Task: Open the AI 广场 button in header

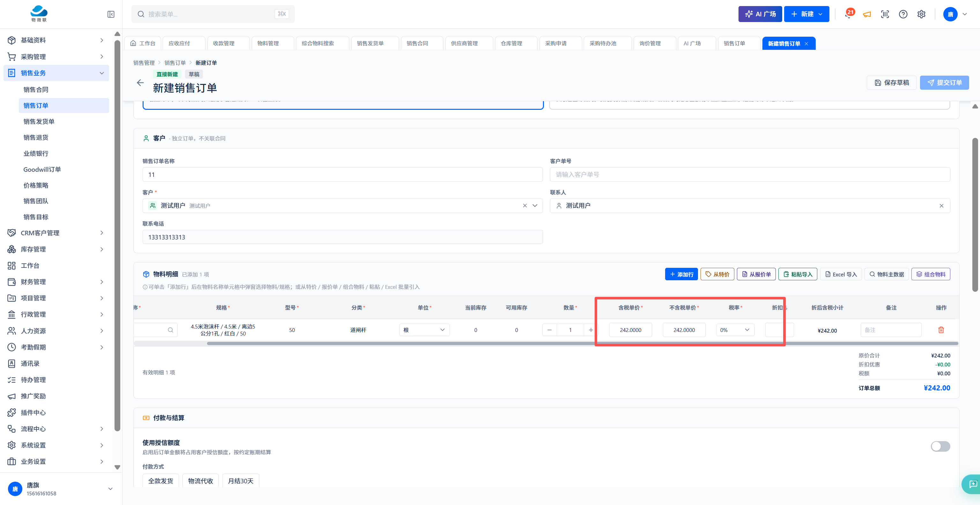Action: (760, 14)
